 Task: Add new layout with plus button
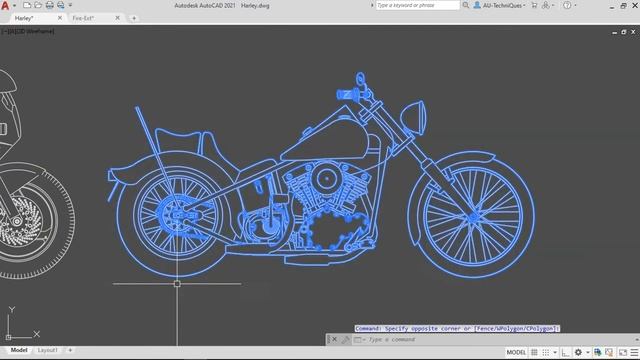coord(70,350)
